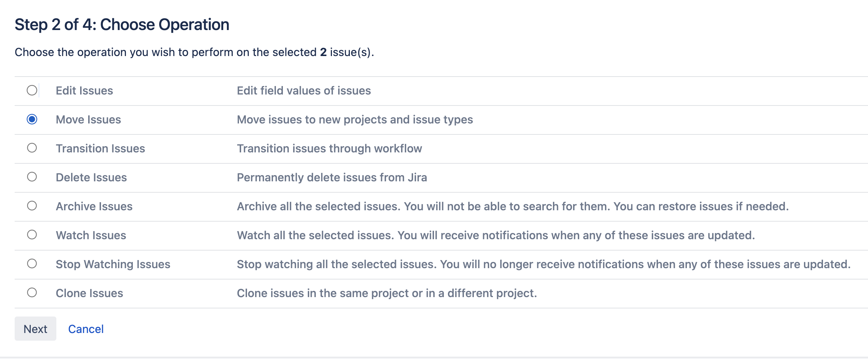Click description "Transition issues through workflow"
This screenshot has width=868, height=359.
pos(329,149)
